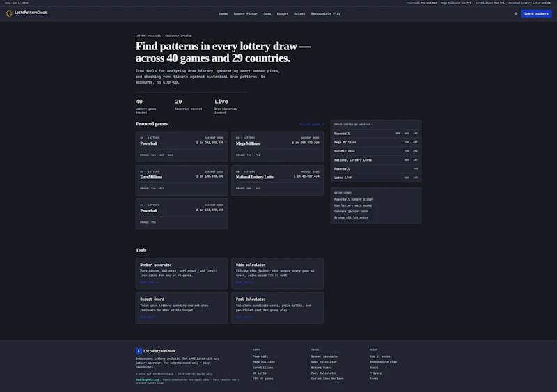
Task: Open footer Powerball link under Games
Action: pyautogui.click(x=260, y=356)
